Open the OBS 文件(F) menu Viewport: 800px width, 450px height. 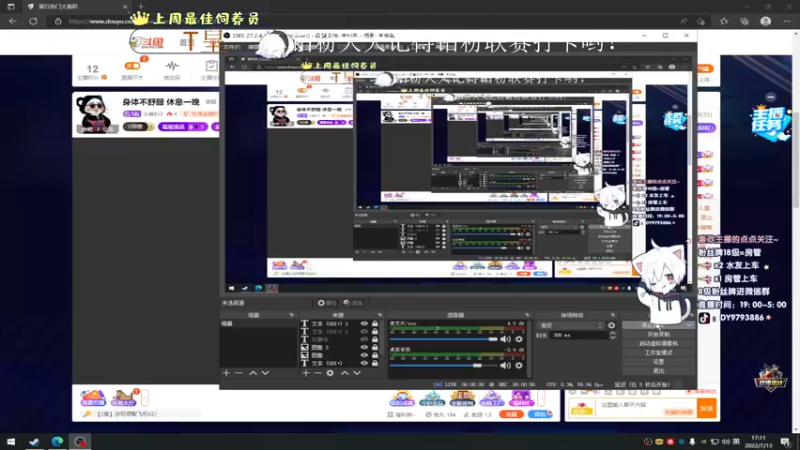pos(232,47)
